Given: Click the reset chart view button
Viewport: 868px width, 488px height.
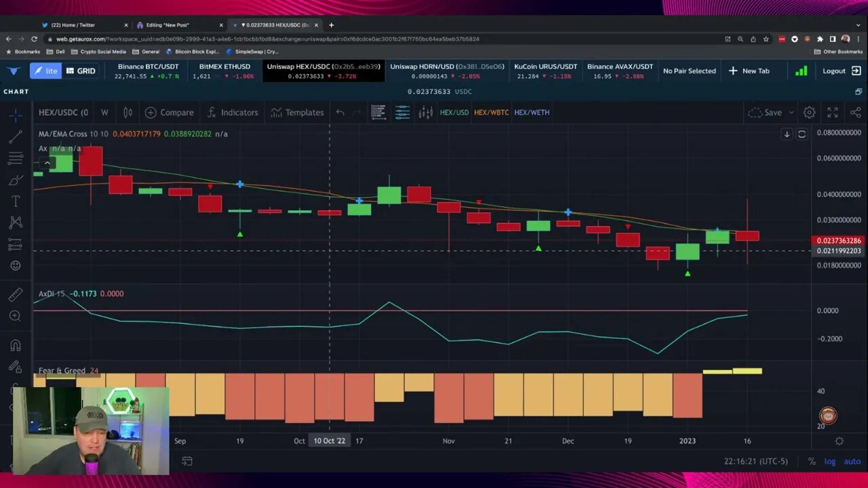Looking at the screenshot, I should [x=802, y=134].
